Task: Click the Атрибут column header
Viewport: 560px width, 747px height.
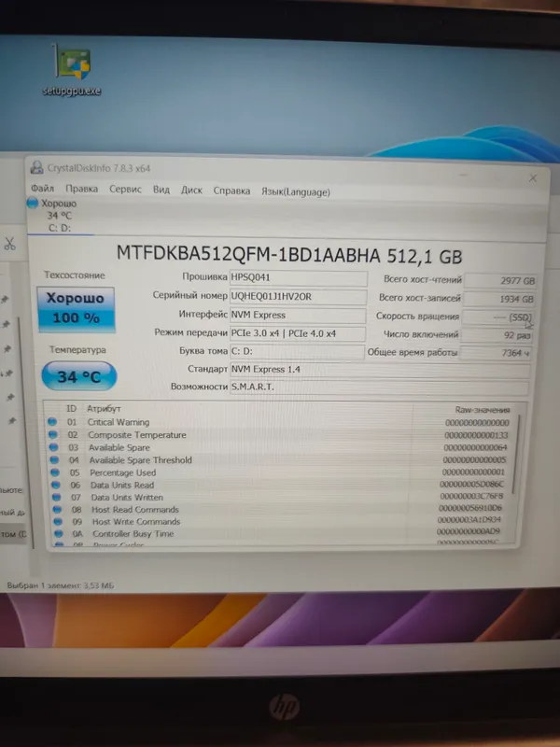Action: 104,409
